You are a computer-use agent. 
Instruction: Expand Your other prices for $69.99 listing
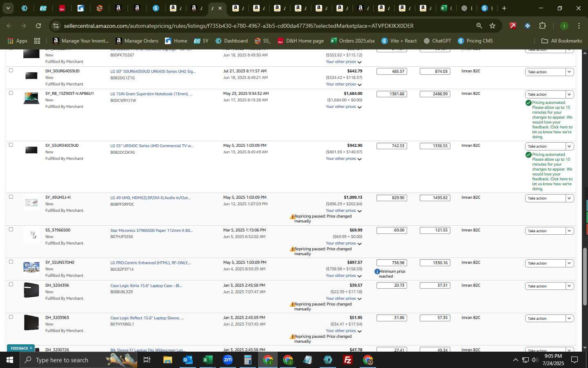point(344,243)
